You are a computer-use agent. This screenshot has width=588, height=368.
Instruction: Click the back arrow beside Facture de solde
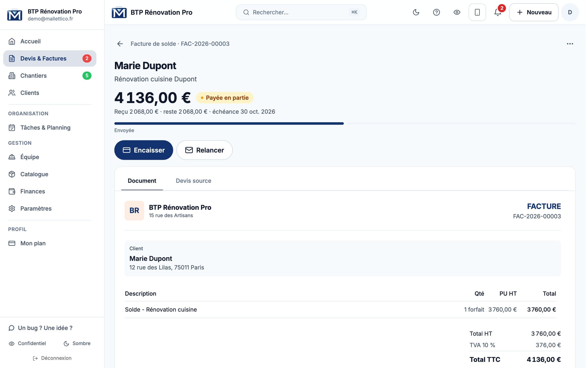120,44
